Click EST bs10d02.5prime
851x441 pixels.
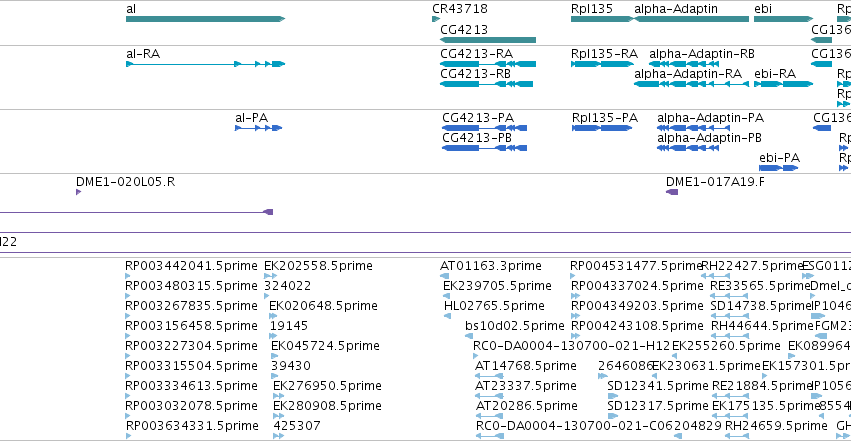point(515,326)
